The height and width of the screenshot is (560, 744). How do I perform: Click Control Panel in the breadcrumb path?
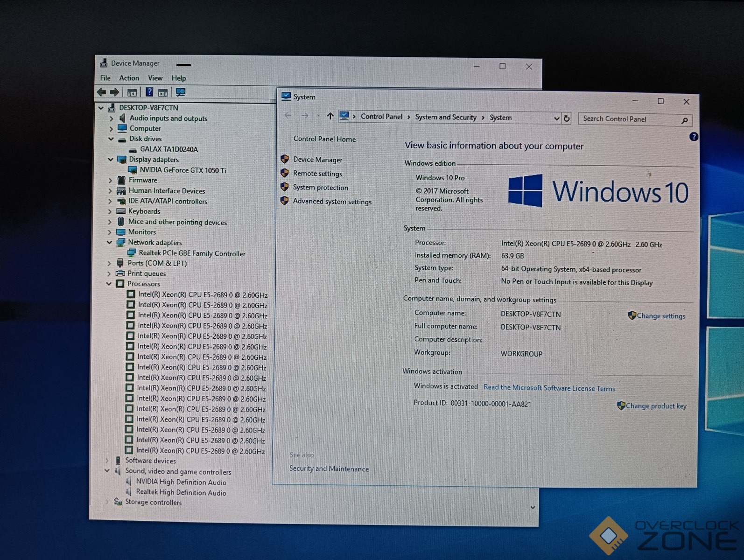381,117
